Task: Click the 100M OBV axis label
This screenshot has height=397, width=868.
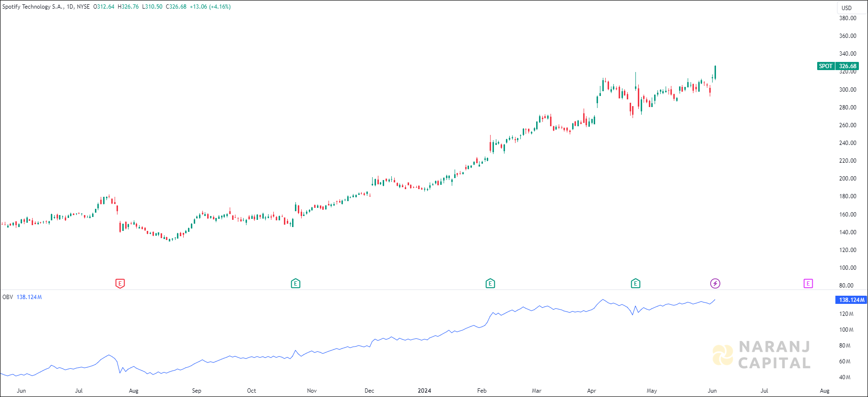Action: 846,330
